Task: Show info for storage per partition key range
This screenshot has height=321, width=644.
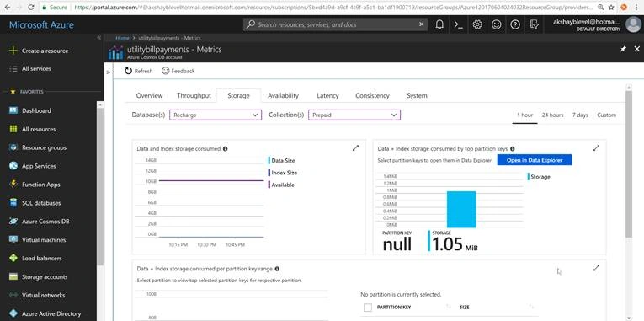Action: [277, 269]
